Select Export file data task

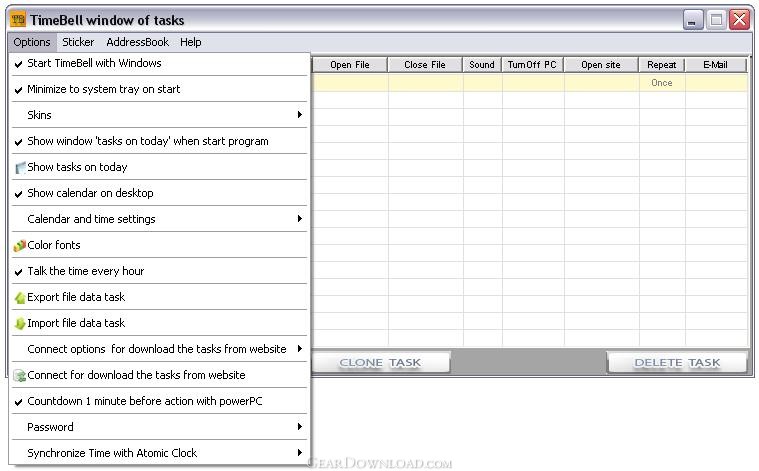click(x=159, y=297)
